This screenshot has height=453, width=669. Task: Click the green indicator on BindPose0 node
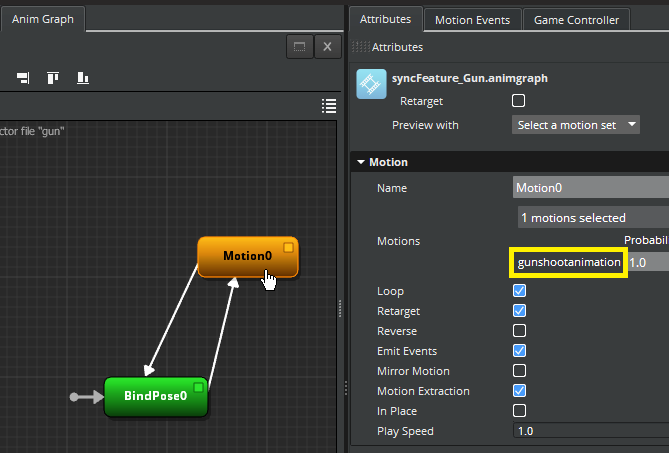[x=198, y=387]
